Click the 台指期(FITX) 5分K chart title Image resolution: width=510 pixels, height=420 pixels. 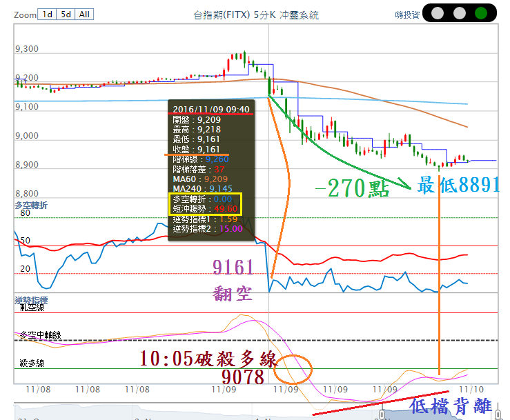pyautogui.click(x=256, y=14)
